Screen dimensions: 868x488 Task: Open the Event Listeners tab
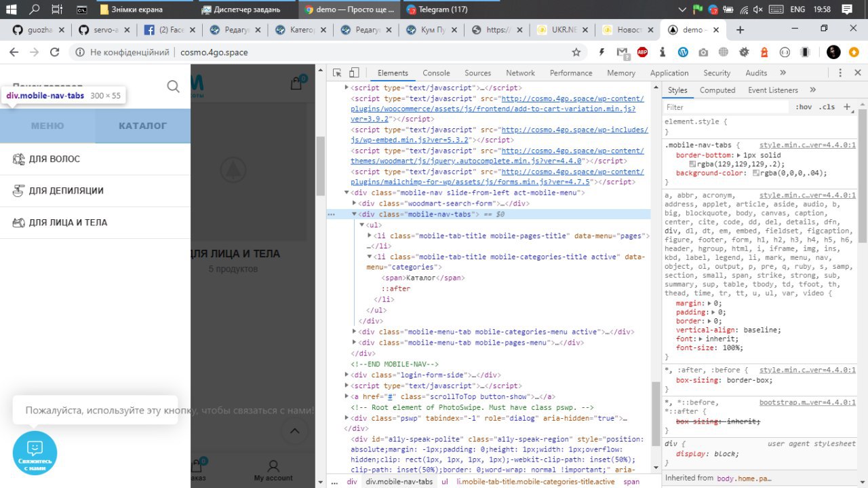[773, 90]
